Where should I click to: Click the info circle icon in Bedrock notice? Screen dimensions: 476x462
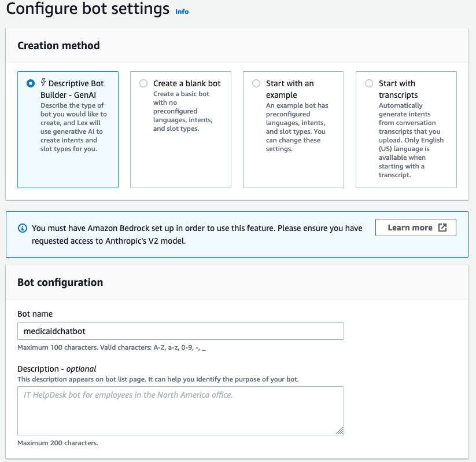[23, 228]
